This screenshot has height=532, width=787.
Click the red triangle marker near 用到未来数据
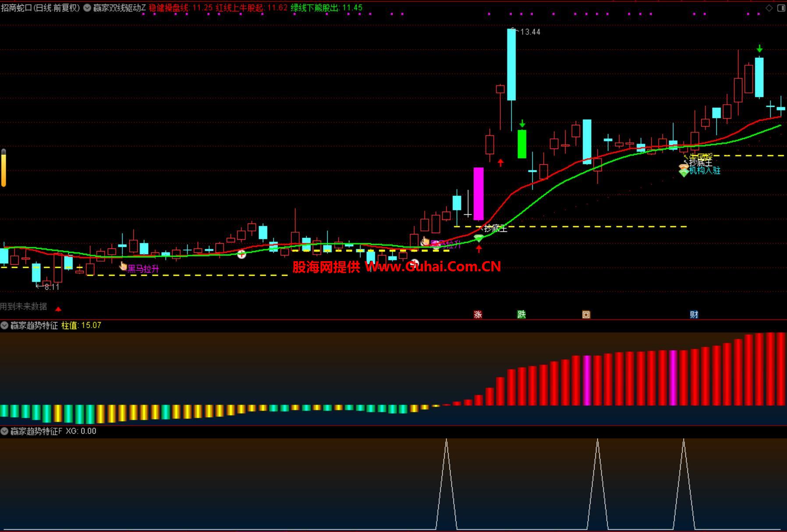(x=58, y=309)
